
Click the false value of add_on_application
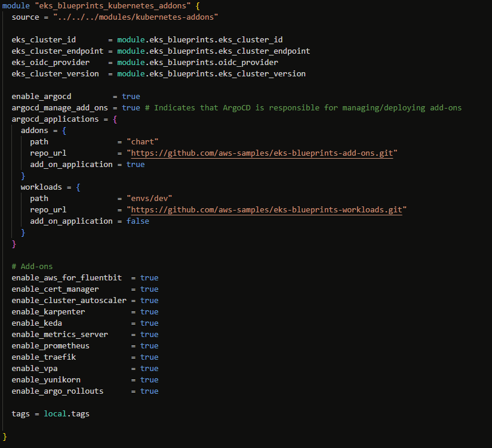click(x=138, y=221)
